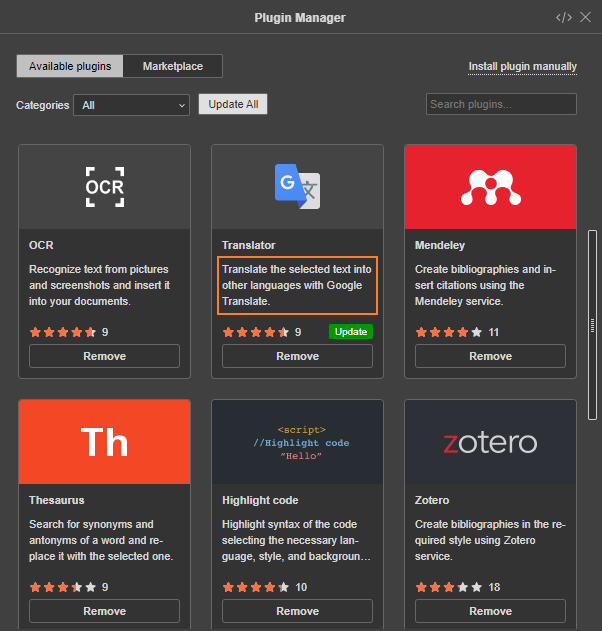The height and width of the screenshot is (631, 602).
Task: Switch to the Marketplace tab
Action: [x=173, y=66]
